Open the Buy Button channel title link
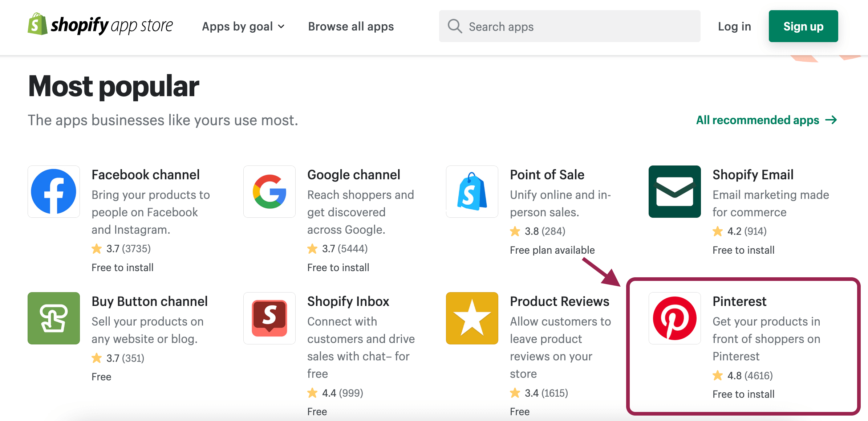This screenshot has width=868, height=421. pos(150,301)
